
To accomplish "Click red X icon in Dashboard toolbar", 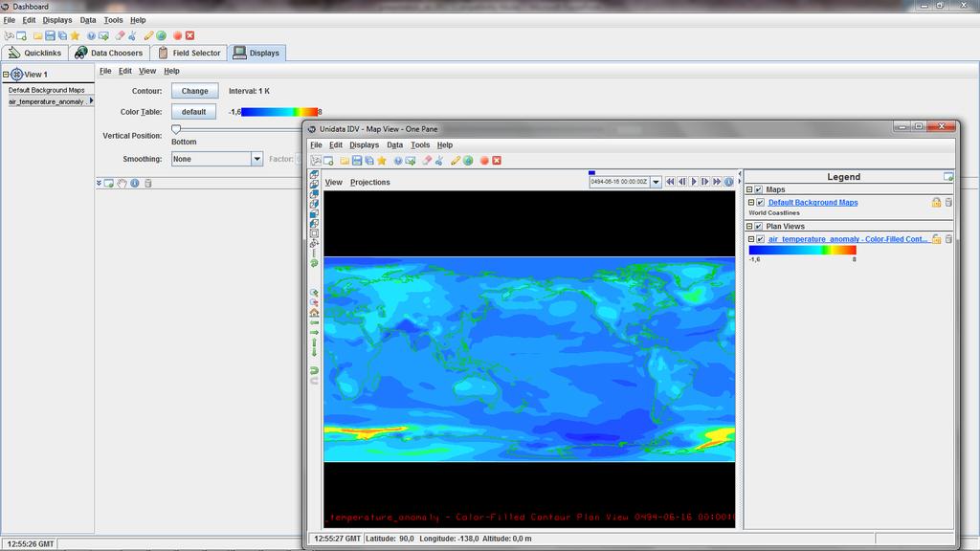I will pos(190,35).
